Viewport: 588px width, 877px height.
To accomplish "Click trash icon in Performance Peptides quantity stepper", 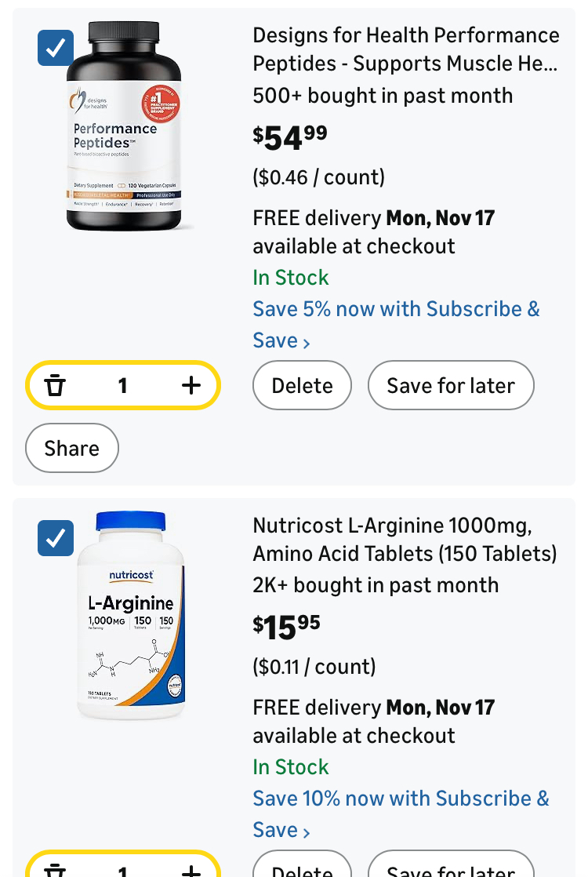I will tap(55, 385).
